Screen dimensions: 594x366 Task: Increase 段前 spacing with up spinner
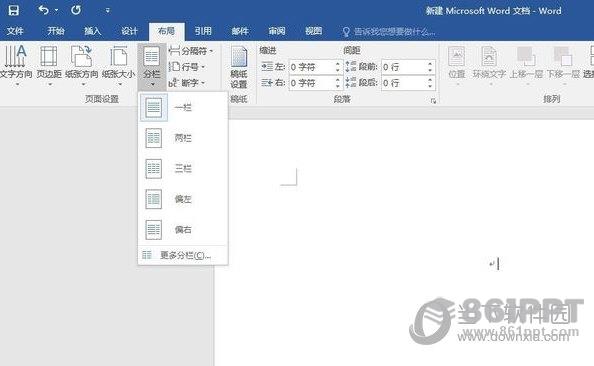430,64
